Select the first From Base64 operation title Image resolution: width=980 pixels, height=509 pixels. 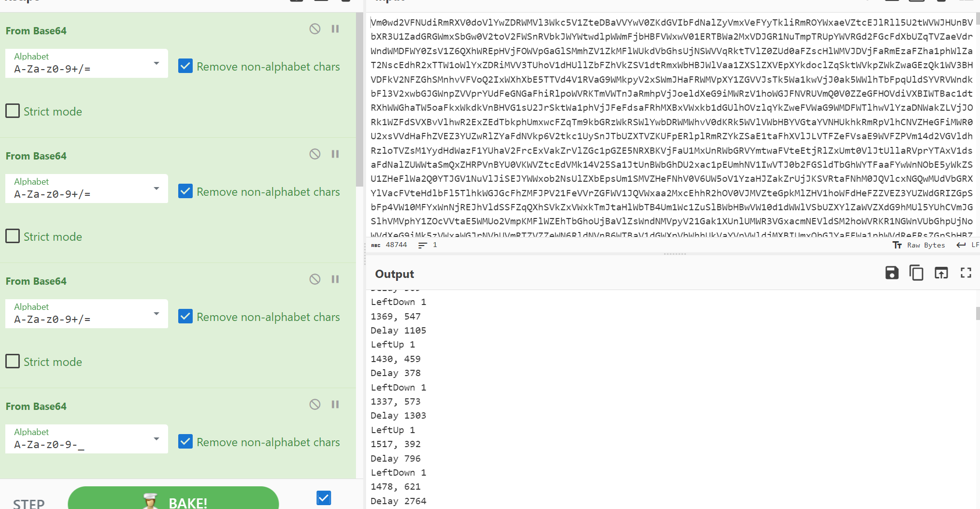(36, 31)
